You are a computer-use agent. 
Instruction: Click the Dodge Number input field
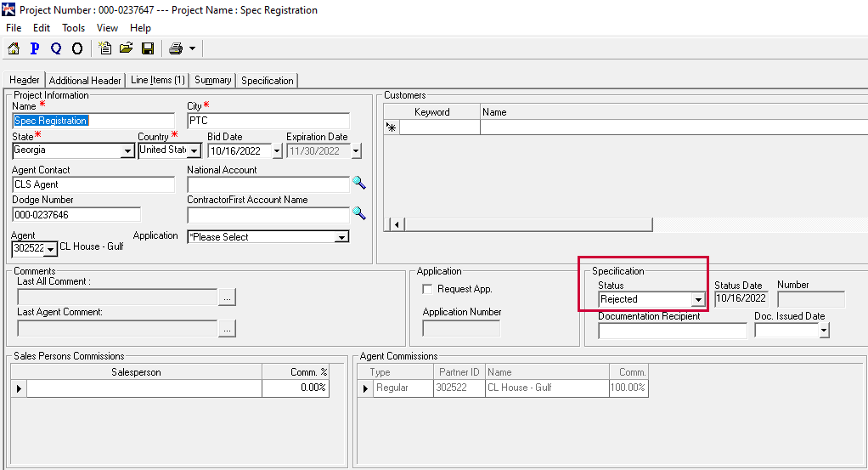(76, 215)
